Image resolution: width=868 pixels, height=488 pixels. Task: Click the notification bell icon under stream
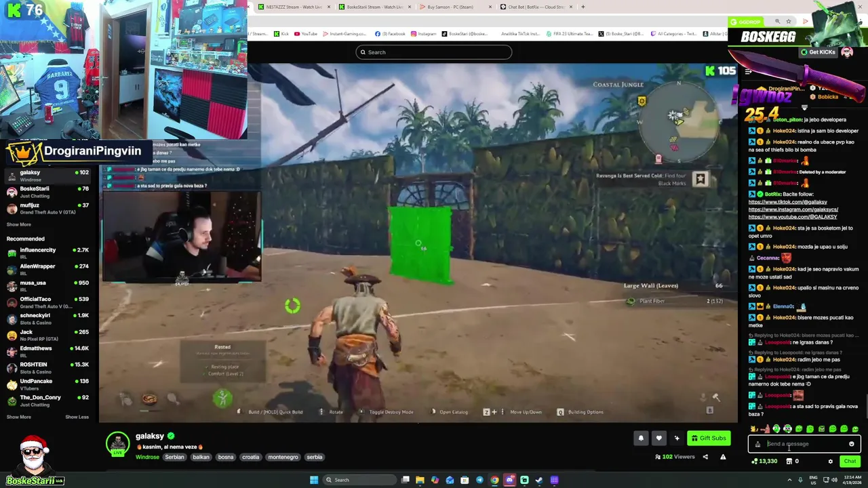641,439
